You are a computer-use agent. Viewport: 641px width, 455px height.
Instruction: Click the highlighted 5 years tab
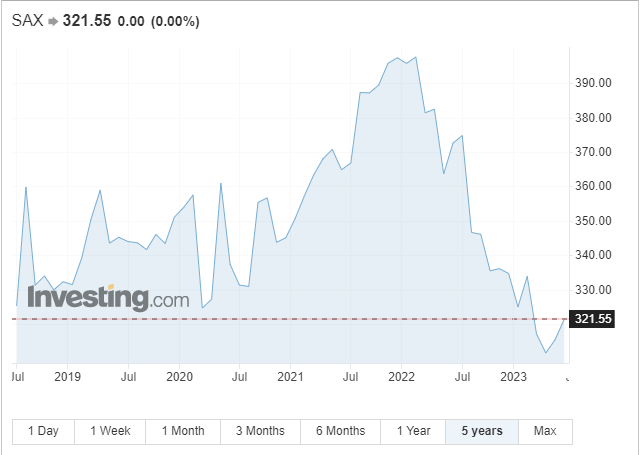pyautogui.click(x=483, y=431)
